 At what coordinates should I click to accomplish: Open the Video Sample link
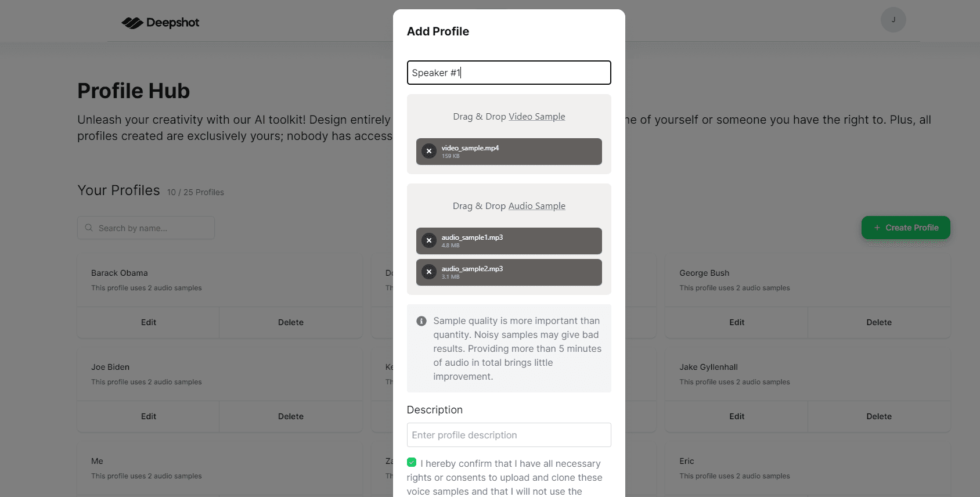click(536, 116)
